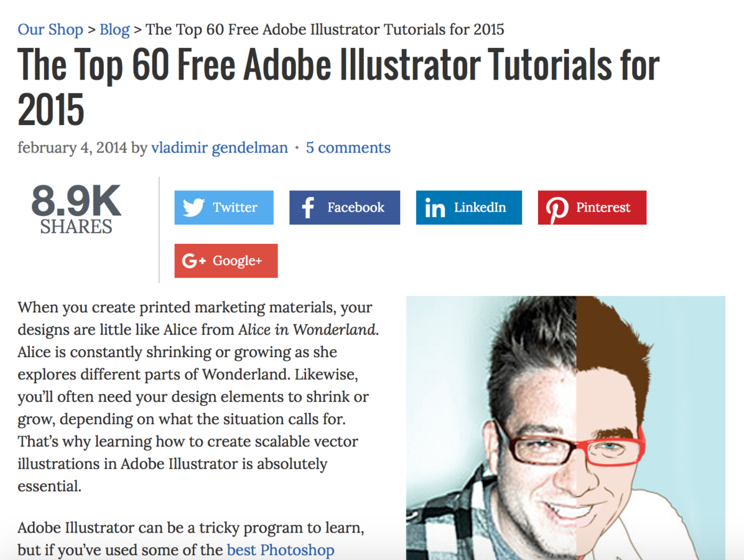
Task: Follow the 'best Photoshop' link
Action: click(x=281, y=549)
